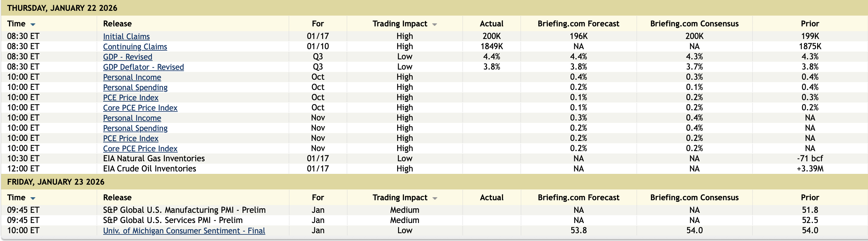Select the Nov PCE Price Index link
868x241 pixels.
pos(130,138)
